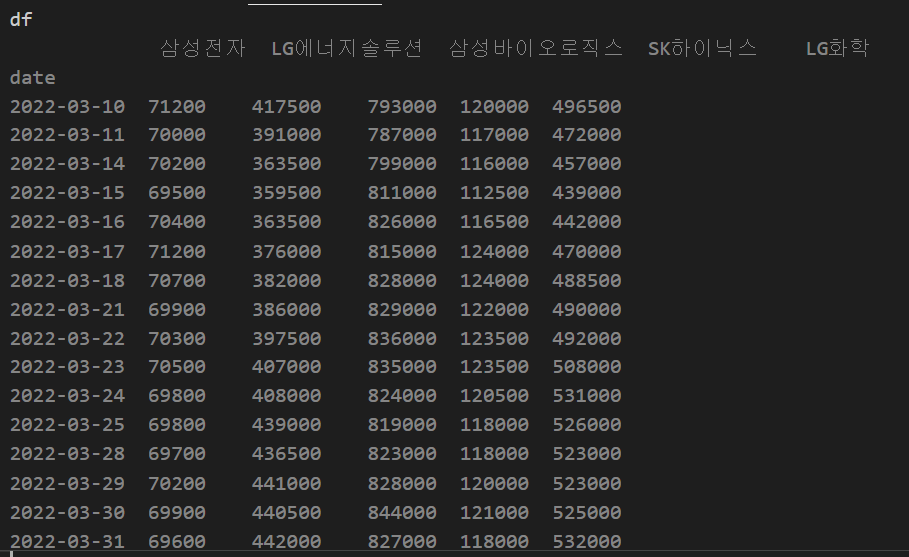Click date 2022-03-30 row label

[x=67, y=513]
